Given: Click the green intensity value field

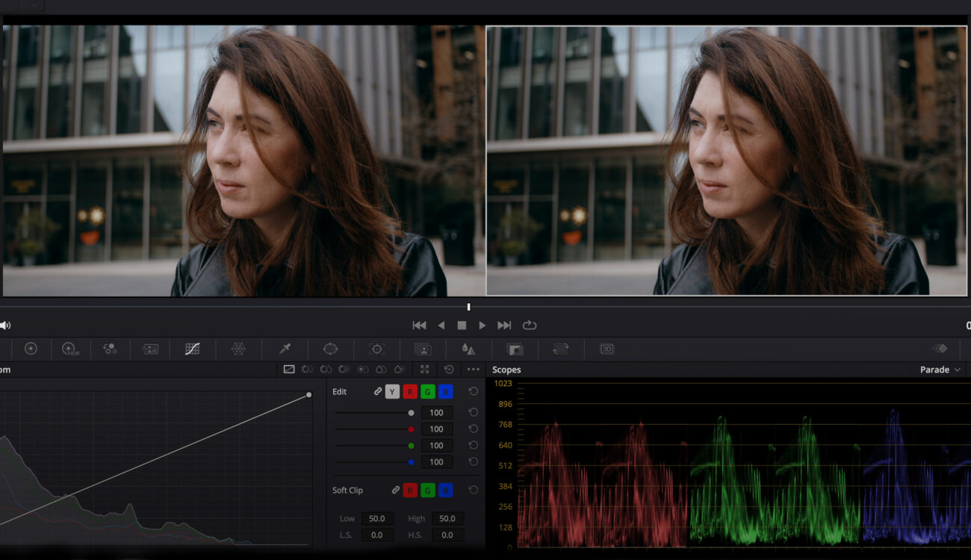Looking at the screenshot, I should (x=436, y=445).
